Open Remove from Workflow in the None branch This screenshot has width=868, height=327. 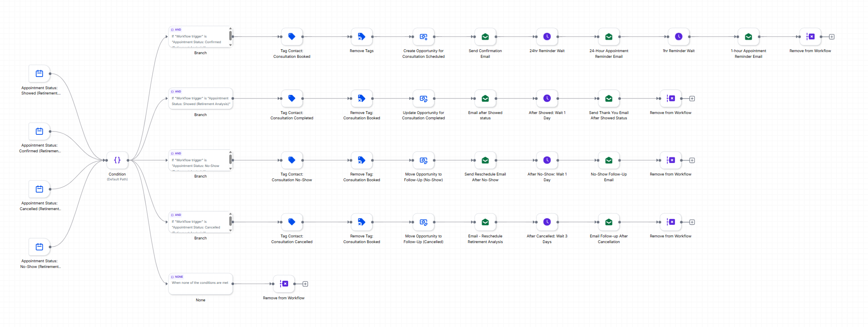(x=284, y=284)
